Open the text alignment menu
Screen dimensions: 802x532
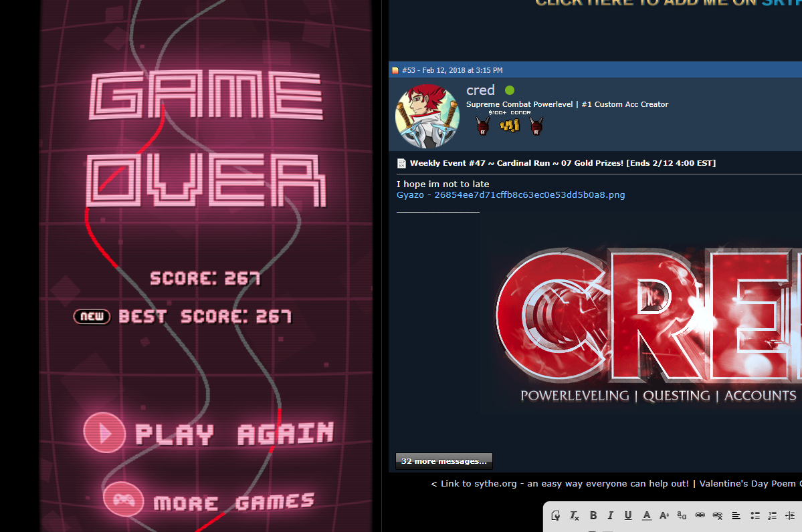pyautogui.click(x=736, y=516)
